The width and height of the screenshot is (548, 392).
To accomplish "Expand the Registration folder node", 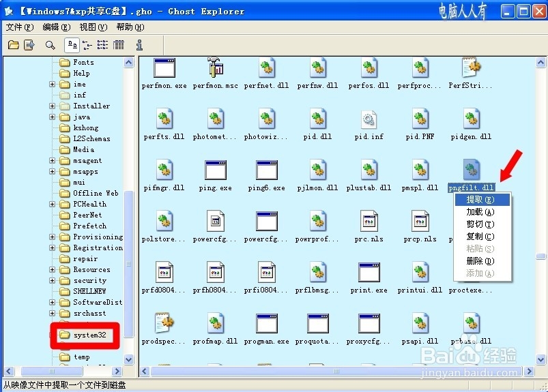I will 52,247.
